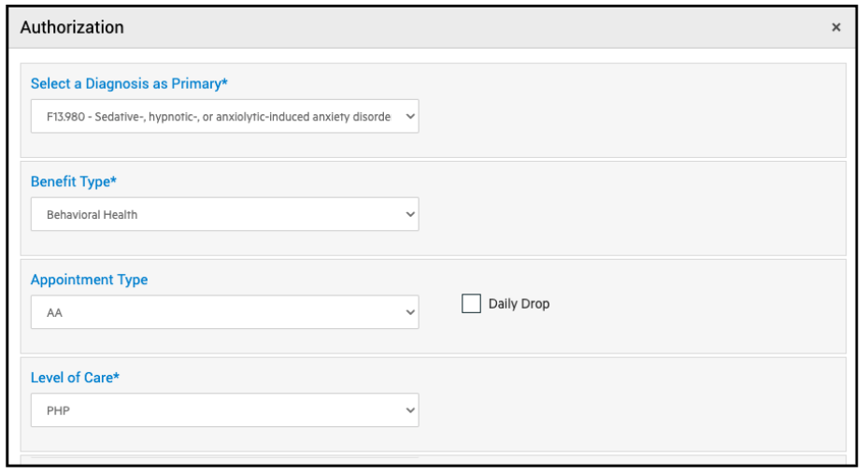Open the Appointment Type dropdown

pos(224,312)
